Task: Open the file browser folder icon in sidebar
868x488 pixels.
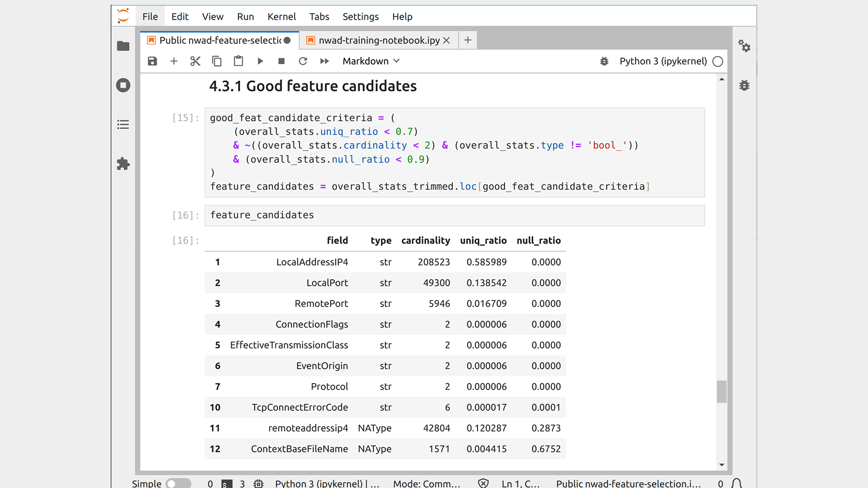Action: 123,46
